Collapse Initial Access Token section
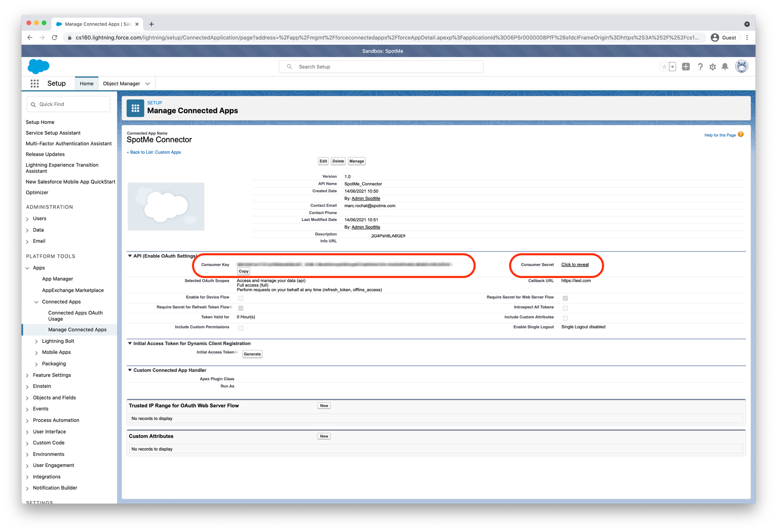 (130, 343)
